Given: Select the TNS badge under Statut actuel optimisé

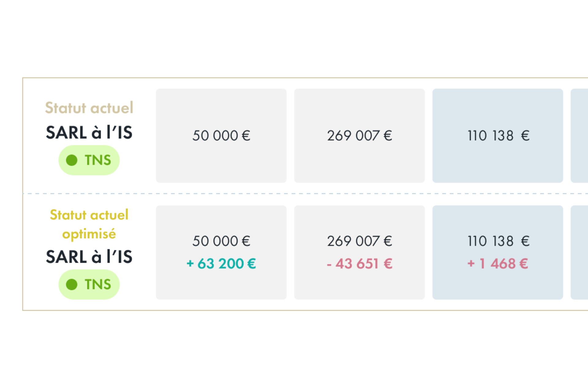Looking at the screenshot, I should coord(89,285).
